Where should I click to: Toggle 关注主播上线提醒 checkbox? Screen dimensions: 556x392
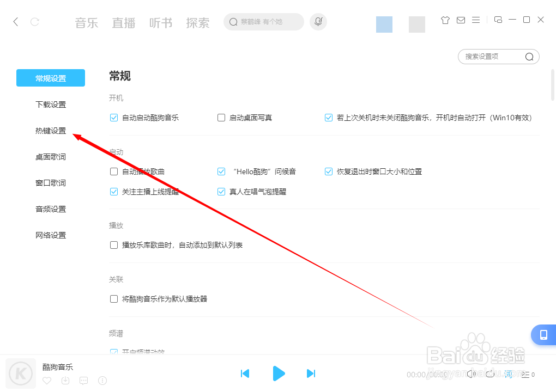pos(114,192)
